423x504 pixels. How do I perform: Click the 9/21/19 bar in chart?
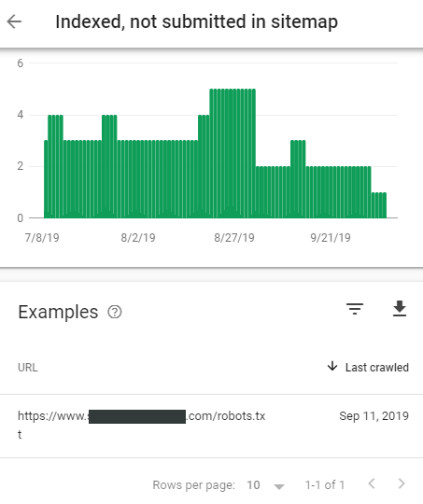(x=331, y=192)
